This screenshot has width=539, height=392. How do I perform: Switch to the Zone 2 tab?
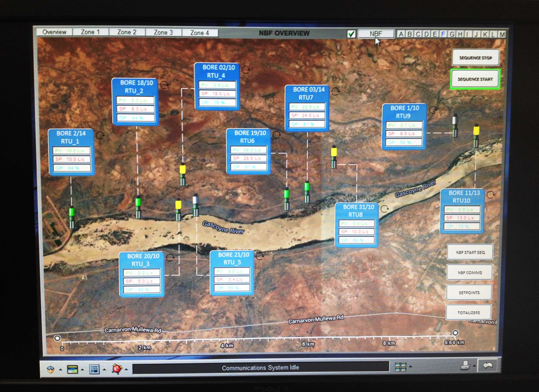(127, 32)
